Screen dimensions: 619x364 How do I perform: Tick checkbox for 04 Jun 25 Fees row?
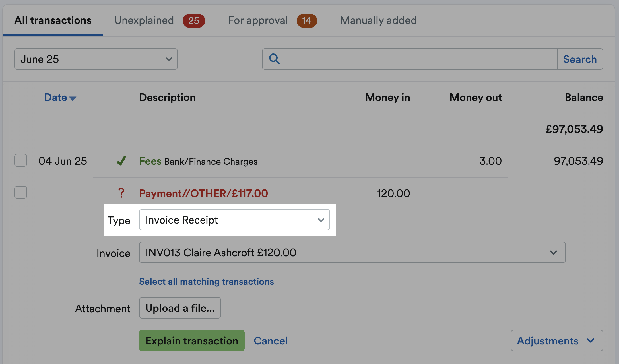(21, 160)
